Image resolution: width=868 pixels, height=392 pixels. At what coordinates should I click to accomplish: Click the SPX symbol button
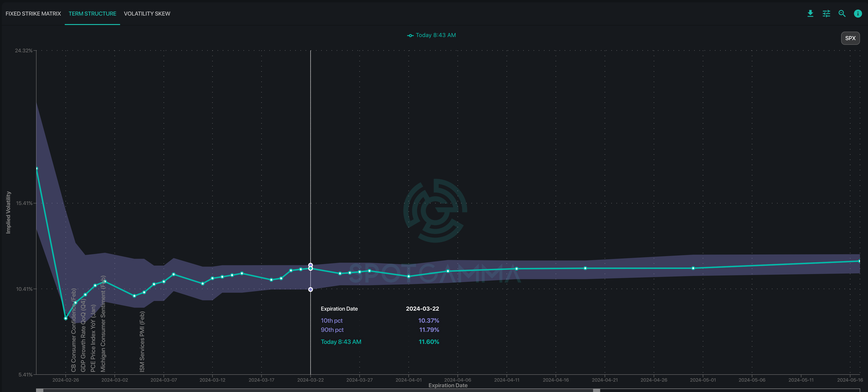coord(850,38)
